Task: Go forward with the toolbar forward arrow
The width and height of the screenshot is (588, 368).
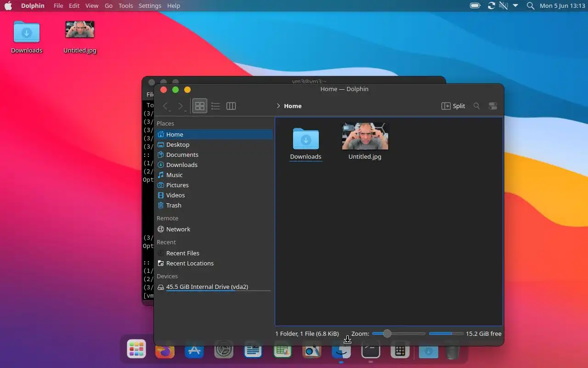Action: [181, 106]
